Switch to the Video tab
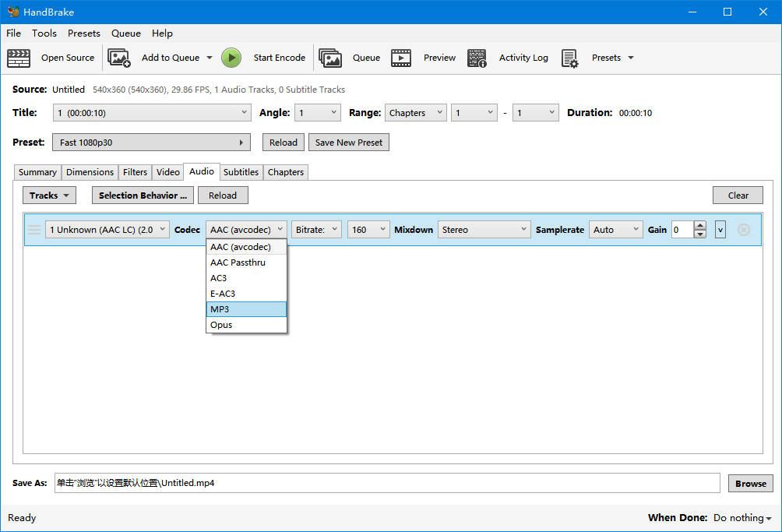The image size is (782, 532). pyautogui.click(x=168, y=172)
